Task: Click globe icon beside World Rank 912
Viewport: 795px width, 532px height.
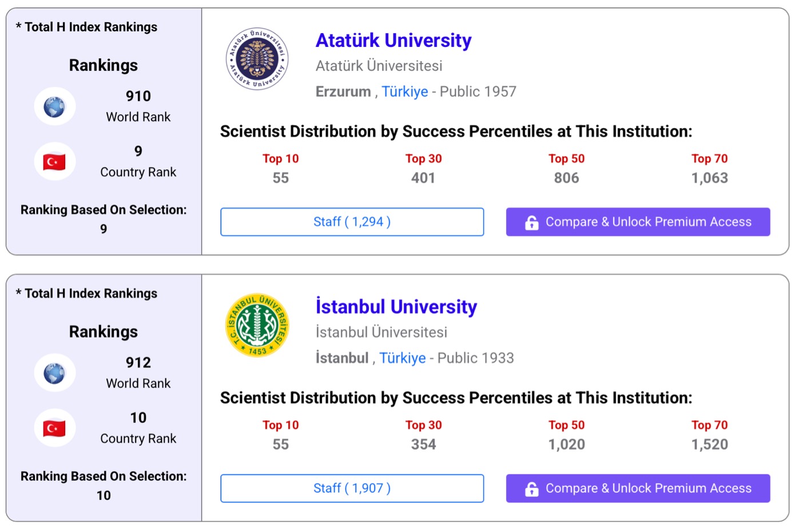Action: pos(55,373)
